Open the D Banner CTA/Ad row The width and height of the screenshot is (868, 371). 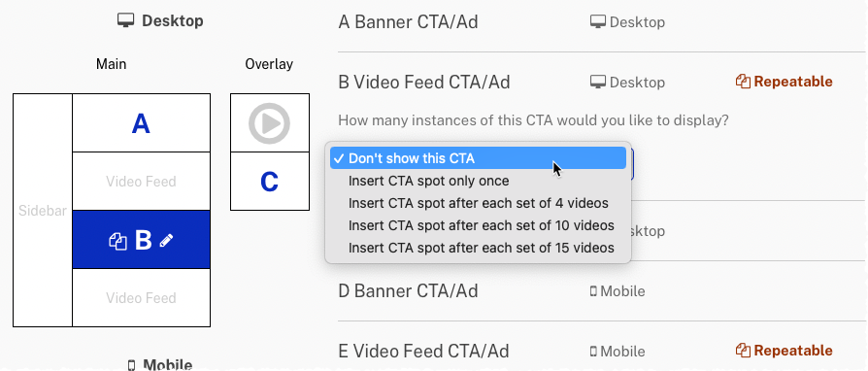click(x=602, y=291)
